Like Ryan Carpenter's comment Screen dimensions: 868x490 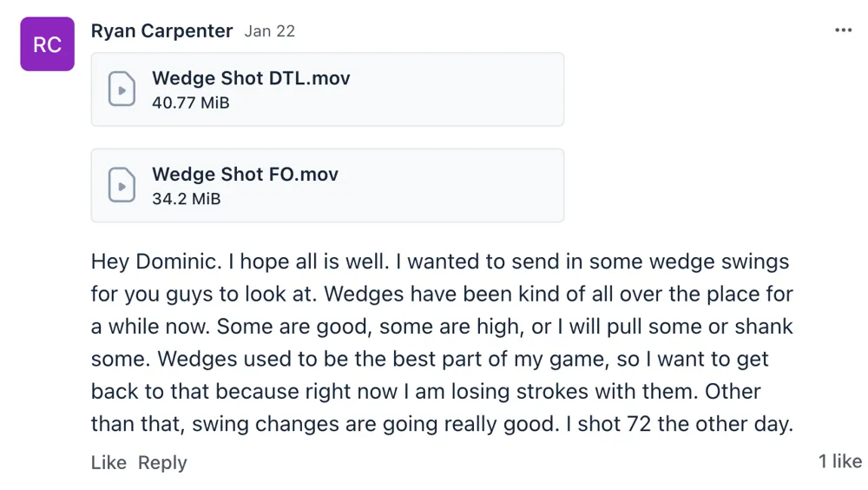[108, 462]
